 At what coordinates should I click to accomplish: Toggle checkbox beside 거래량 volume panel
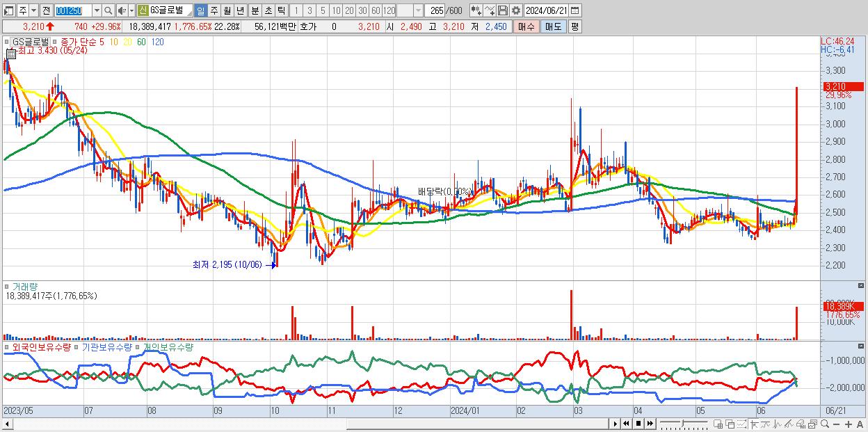click(7, 287)
